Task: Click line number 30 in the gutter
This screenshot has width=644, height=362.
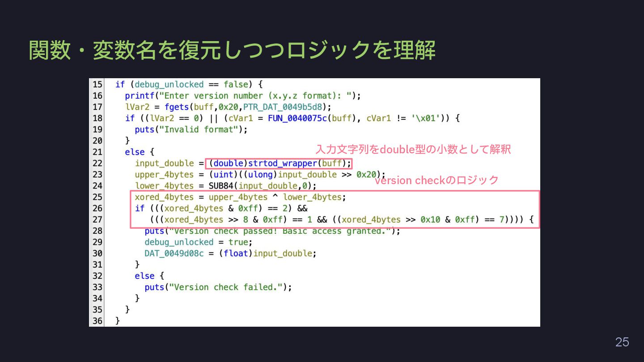Action: click(x=97, y=253)
